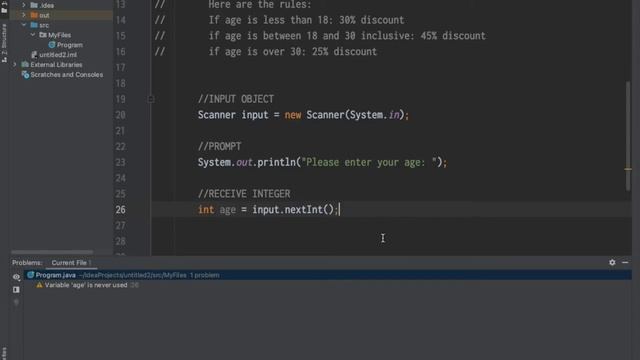Click 'Here are the rules:' comment
This screenshot has height=360, width=640.
tap(260, 5)
